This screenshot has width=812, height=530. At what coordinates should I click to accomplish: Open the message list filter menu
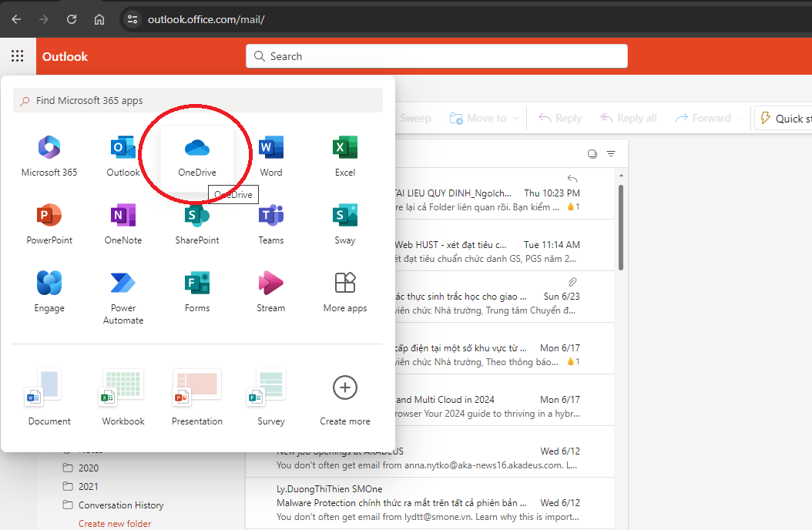(611, 153)
